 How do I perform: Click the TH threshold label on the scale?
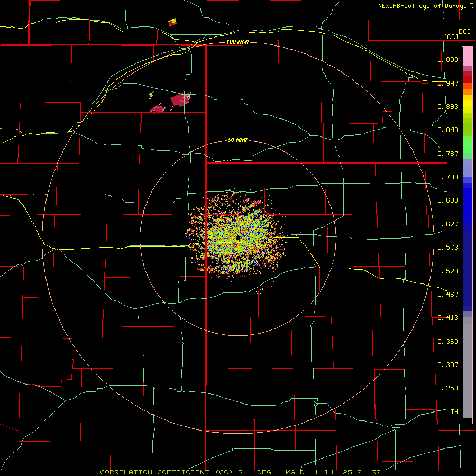454,412
